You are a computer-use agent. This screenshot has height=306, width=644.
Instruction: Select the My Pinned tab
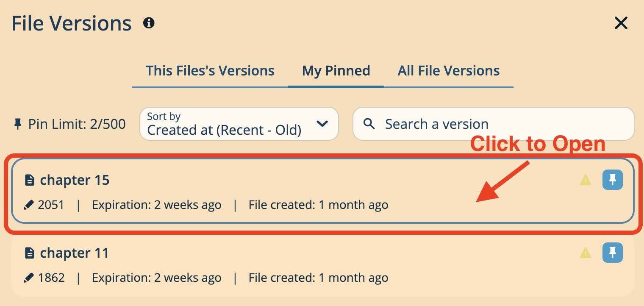tap(336, 70)
